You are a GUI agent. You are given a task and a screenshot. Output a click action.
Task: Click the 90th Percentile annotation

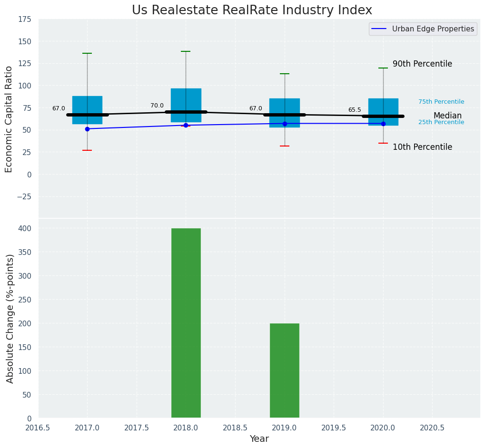tap(422, 64)
